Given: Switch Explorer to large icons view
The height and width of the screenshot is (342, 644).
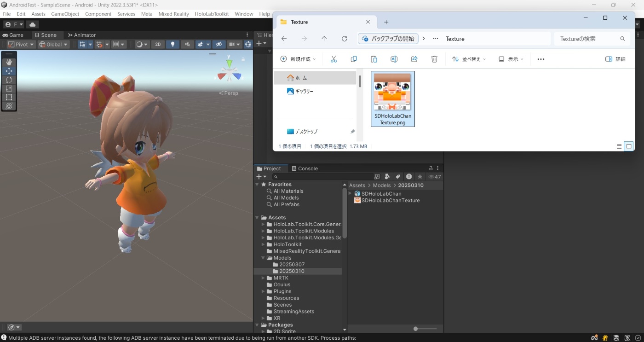Looking at the screenshot, I should (629, 146).
